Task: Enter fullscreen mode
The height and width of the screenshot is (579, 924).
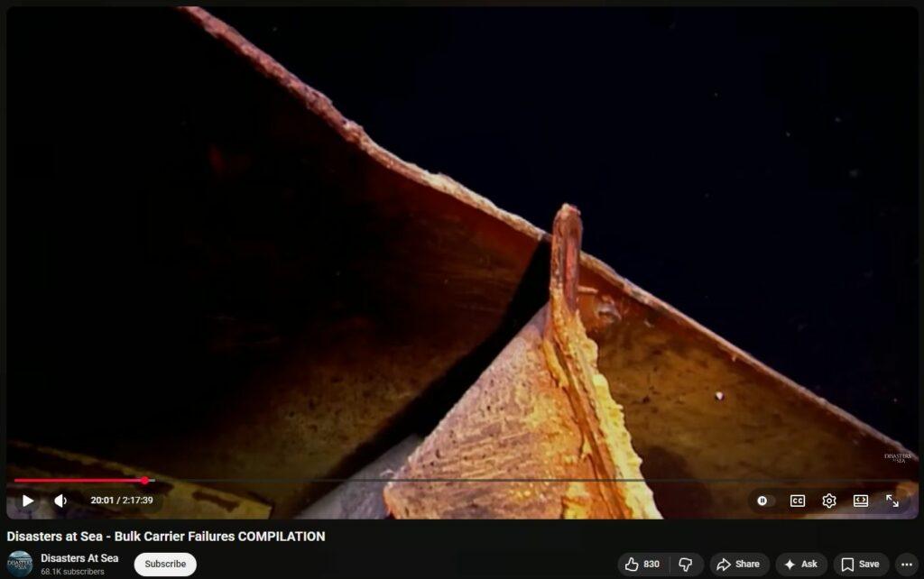Action: point(892,501)
